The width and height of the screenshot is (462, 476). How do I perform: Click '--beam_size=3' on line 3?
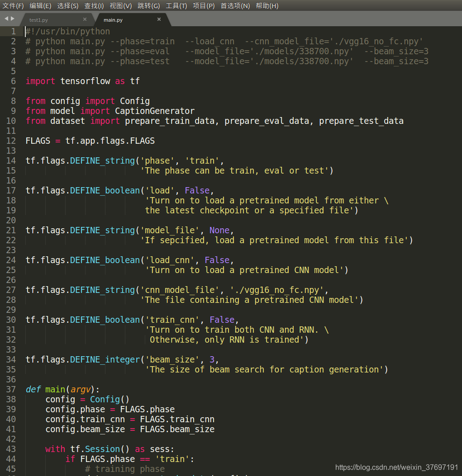pos(396,52)
